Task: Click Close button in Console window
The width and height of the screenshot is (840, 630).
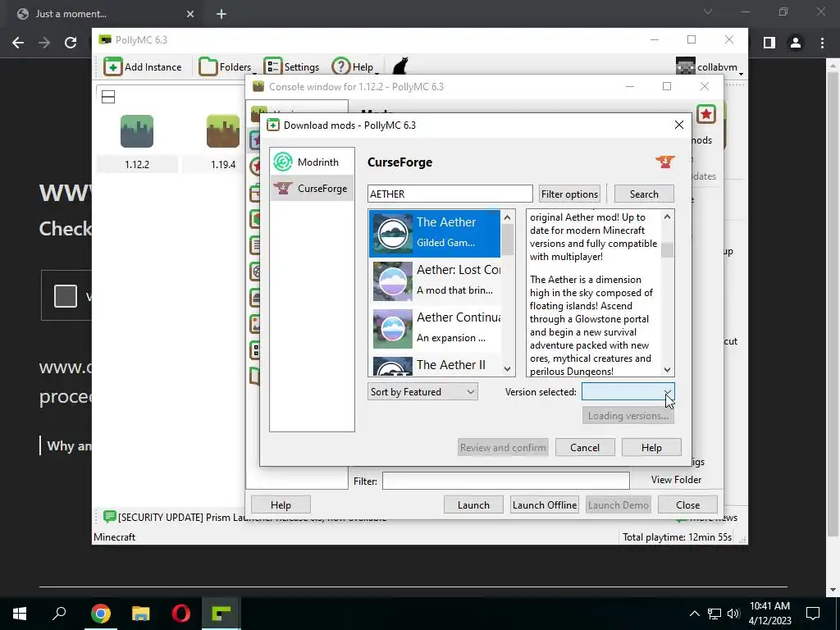Action: [x=688, y=504]
